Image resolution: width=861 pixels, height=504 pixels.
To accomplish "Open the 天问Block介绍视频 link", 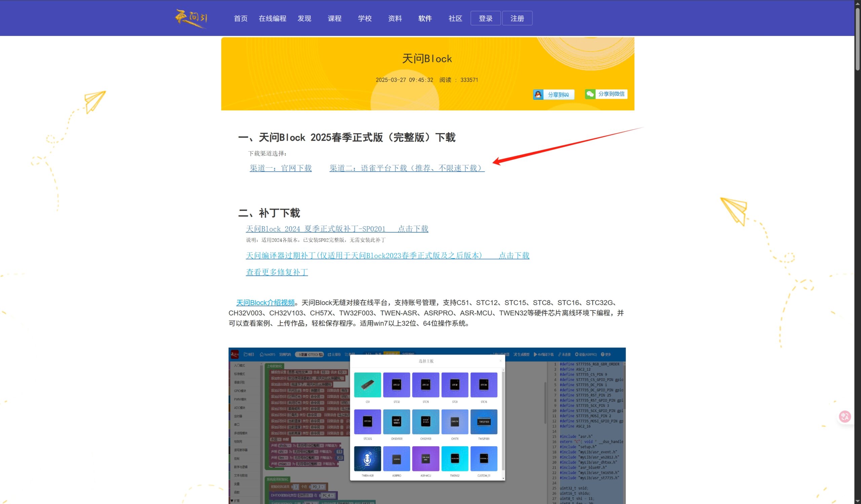I will pyautogui.click(x=265, y=303).
